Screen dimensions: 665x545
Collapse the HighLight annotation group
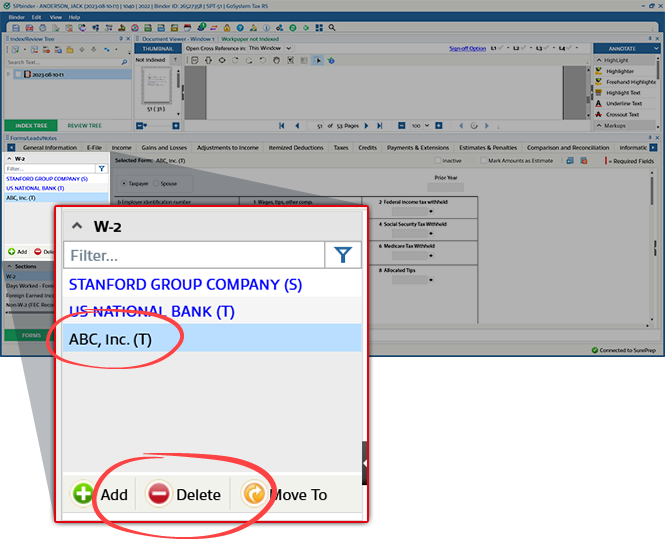coord(599,60)
